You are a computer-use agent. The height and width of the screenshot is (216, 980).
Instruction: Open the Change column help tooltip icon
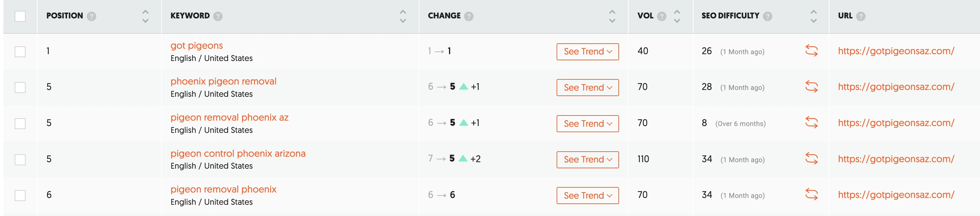(469, 16)
